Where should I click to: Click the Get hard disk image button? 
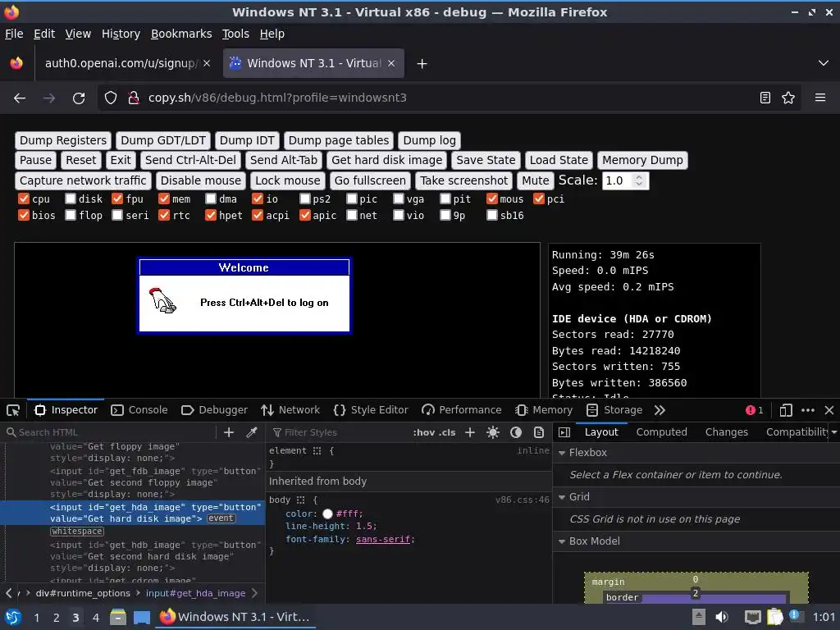(387, 160)
